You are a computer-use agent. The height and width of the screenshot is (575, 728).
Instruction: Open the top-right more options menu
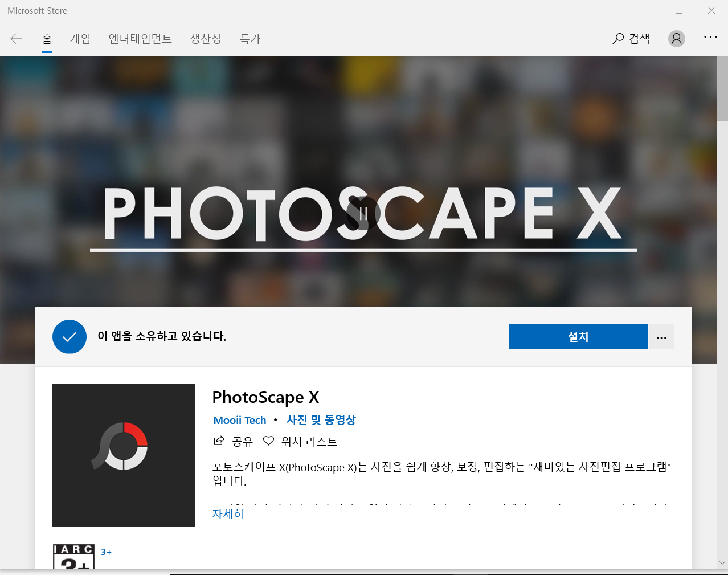[x=710, y=37]
